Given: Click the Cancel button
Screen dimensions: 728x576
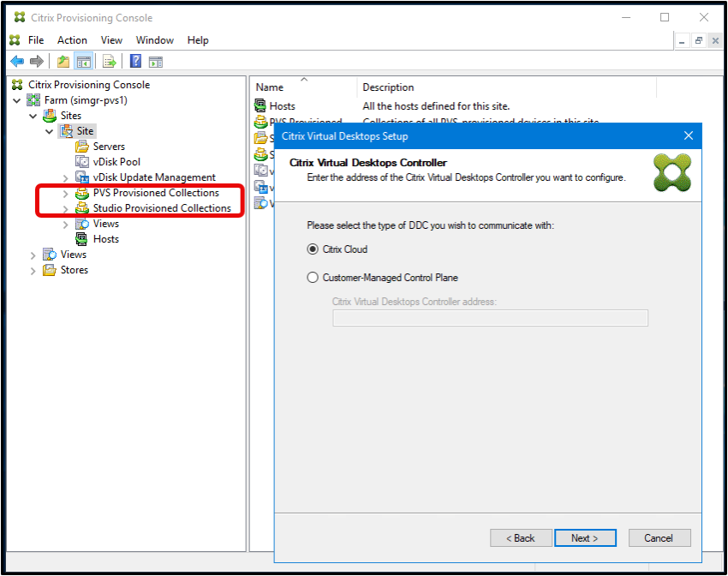Looking at the screenshot, I should coord(659,537).
